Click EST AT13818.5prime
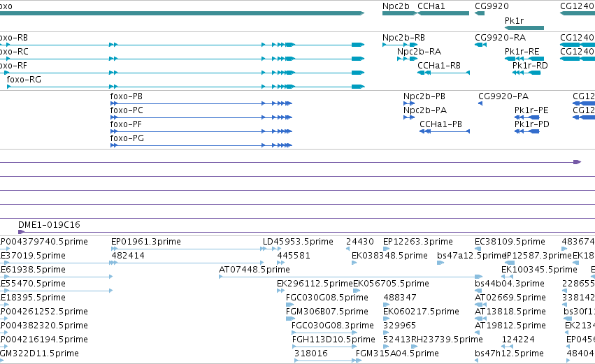 (x=510, y=312)
